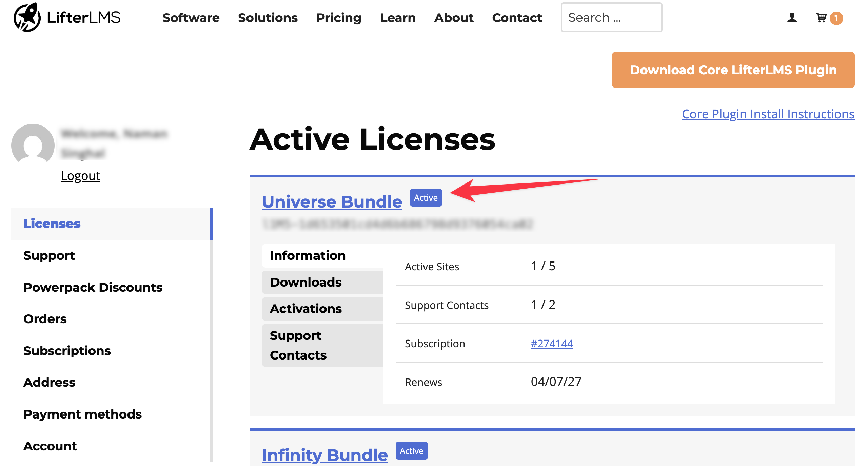Open the About menu
Screen dimensions: 868x466
[x=454, y=17]
